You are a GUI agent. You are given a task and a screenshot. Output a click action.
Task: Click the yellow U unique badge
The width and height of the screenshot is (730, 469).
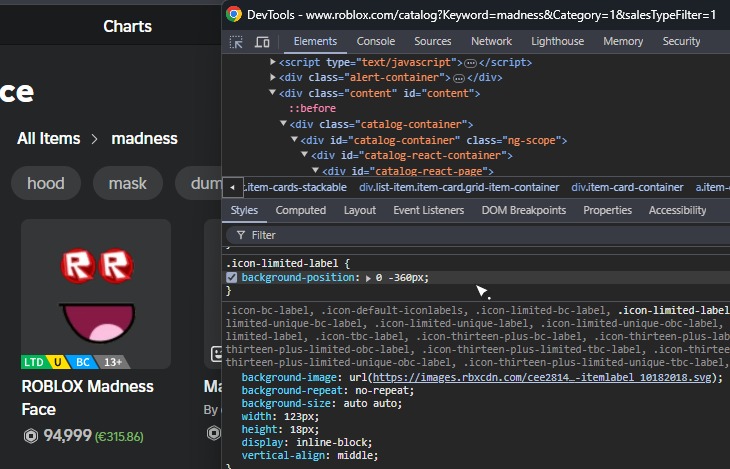(x=58, y=362)
